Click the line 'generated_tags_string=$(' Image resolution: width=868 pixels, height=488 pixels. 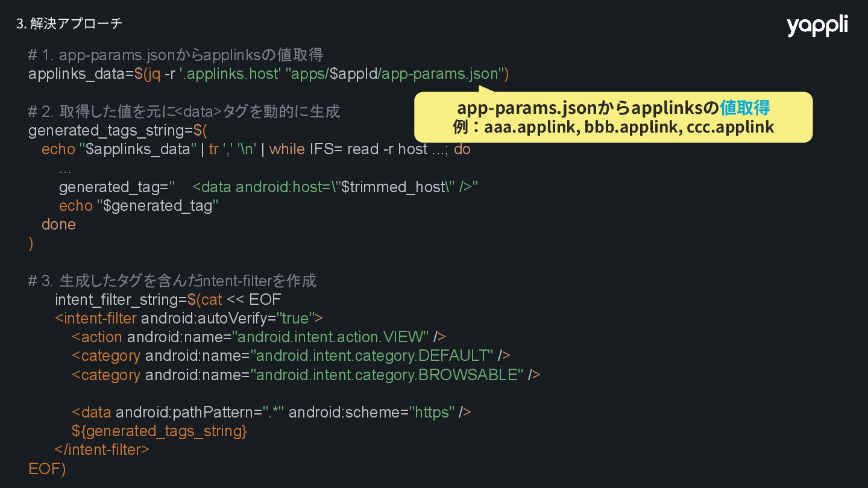(x=118, y=131)
